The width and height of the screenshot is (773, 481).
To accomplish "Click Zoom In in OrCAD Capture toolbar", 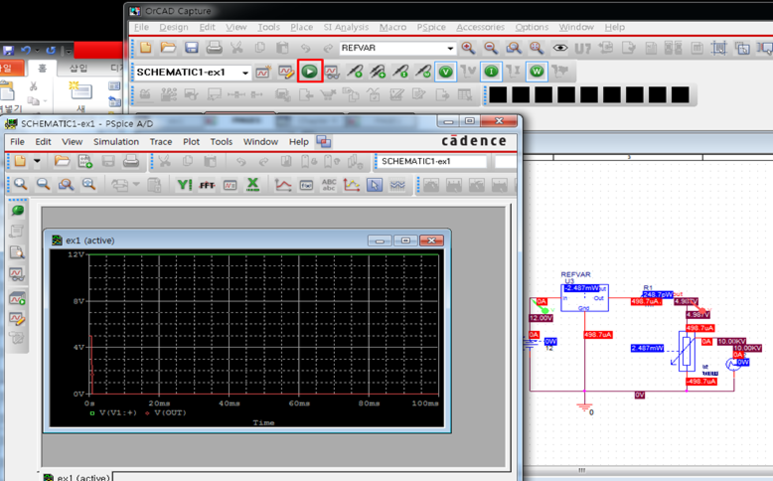I will tap(468, 48).
